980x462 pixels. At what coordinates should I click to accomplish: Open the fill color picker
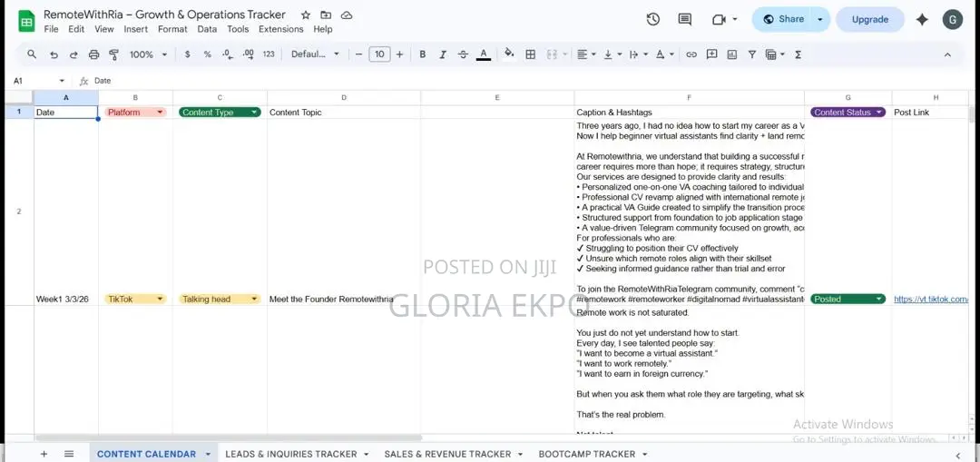tap(509, 54)
